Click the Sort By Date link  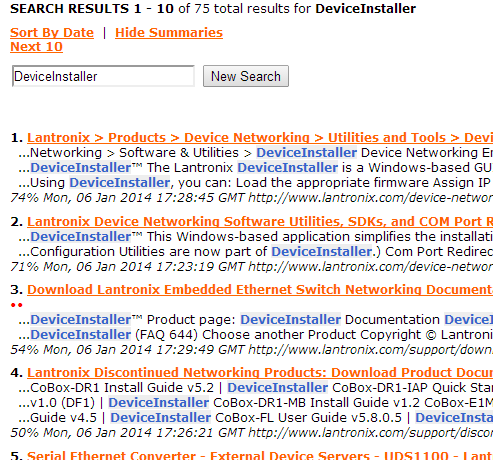click(52, 33)
